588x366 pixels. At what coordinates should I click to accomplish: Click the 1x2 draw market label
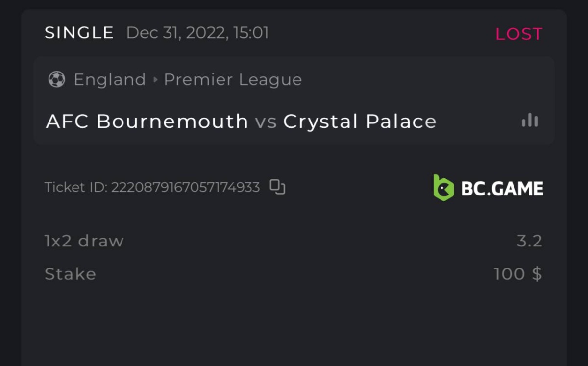84,241
